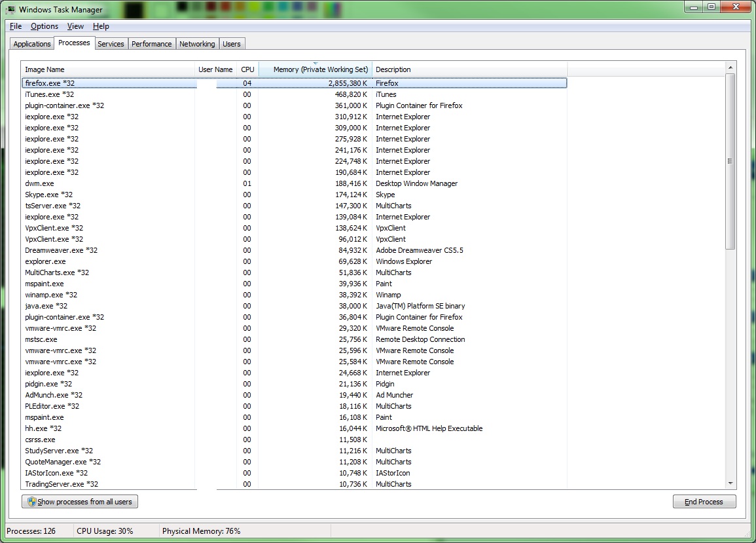Viewport: 756px width, 543px height.
Task: Click the vertical scrollbar thumb
Action: click(x=730, y=162)
